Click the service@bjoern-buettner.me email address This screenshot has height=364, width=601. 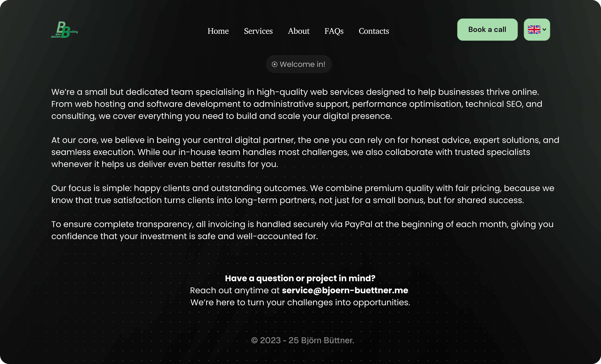click(345, 290)
